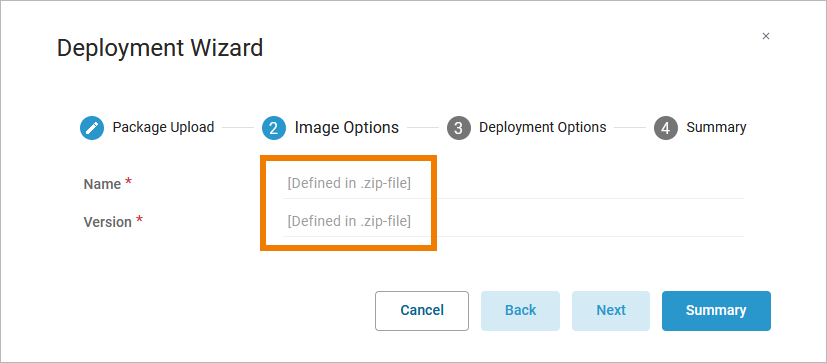Click the Next button
The image size is (827, 363).
tap(611, 311)
